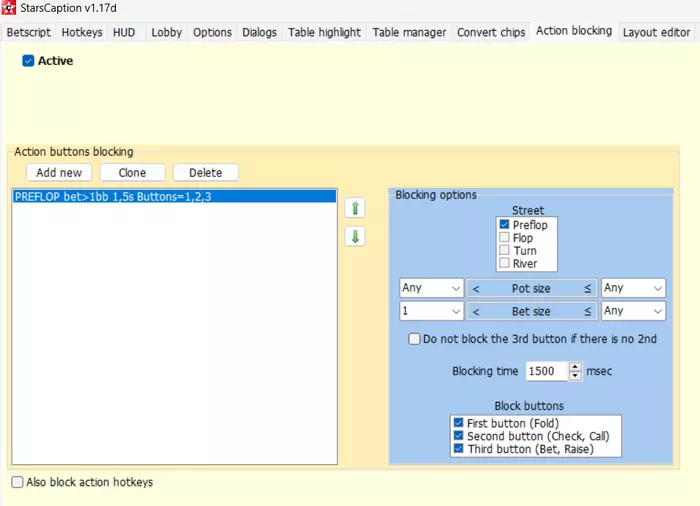The image size is (700, 506).
Task: Switch to the Betscript tab
Action: click(28, 32)
